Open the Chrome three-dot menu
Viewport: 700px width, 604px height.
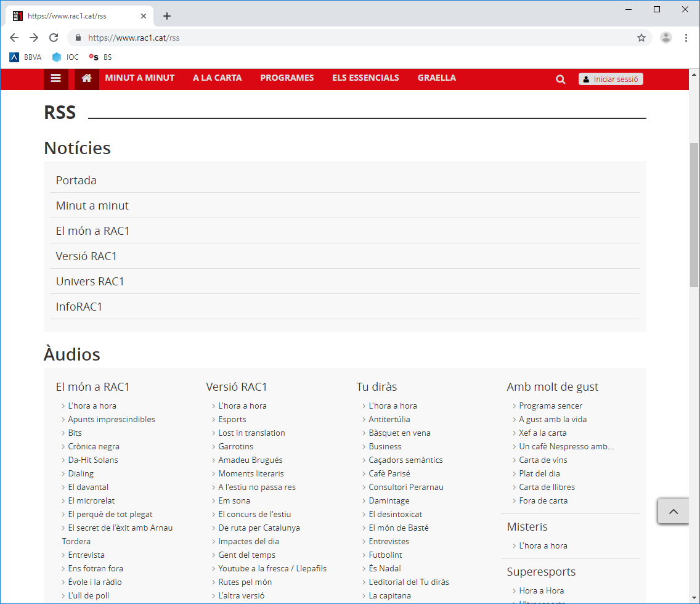tap(686, 38)
